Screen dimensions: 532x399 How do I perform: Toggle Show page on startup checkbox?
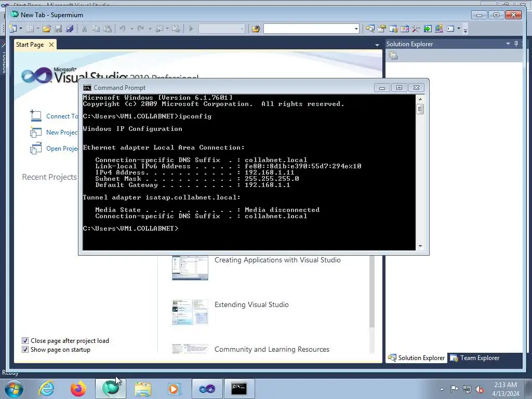(x=25, y=350)
